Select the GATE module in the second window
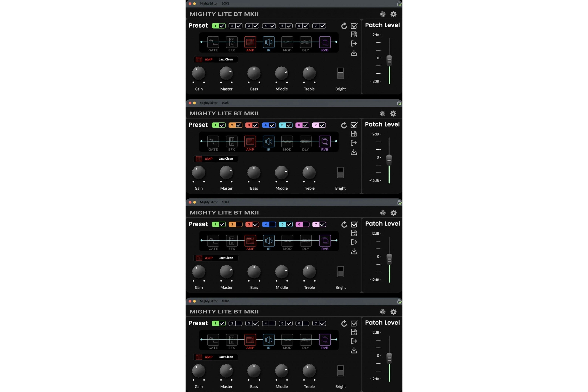 tap(213, 141)
